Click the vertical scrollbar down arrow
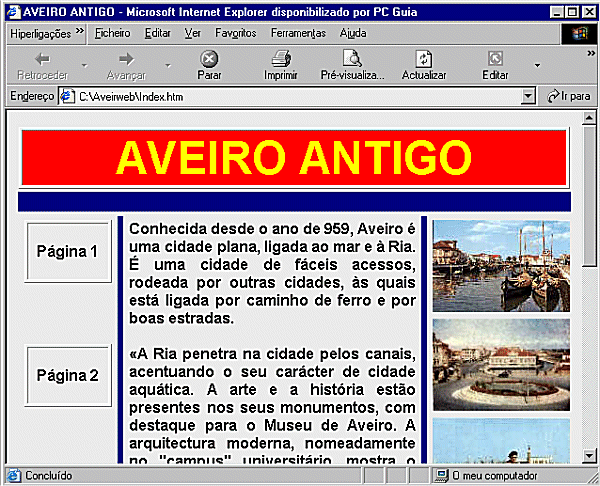Viewport: 600px width, 486px height. [x=590, y=457]
